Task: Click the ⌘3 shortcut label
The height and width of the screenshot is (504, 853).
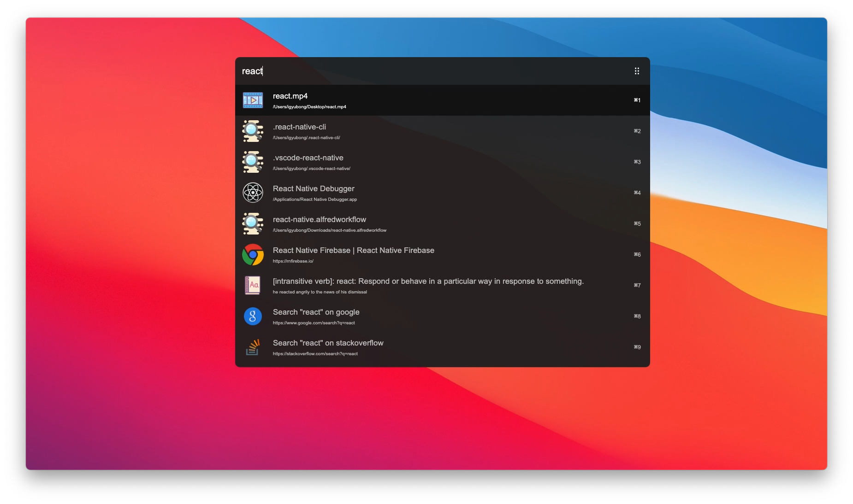Action: (x=637, y=162)
